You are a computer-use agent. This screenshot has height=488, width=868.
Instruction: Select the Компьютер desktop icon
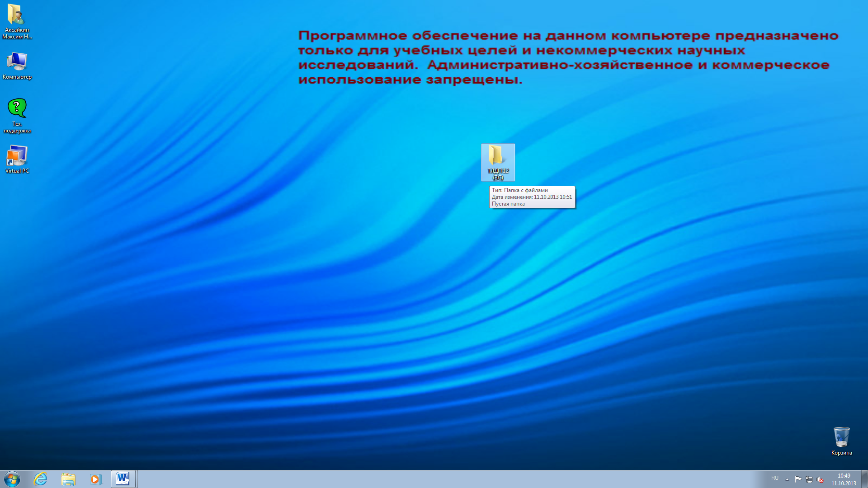pos(17,66)
